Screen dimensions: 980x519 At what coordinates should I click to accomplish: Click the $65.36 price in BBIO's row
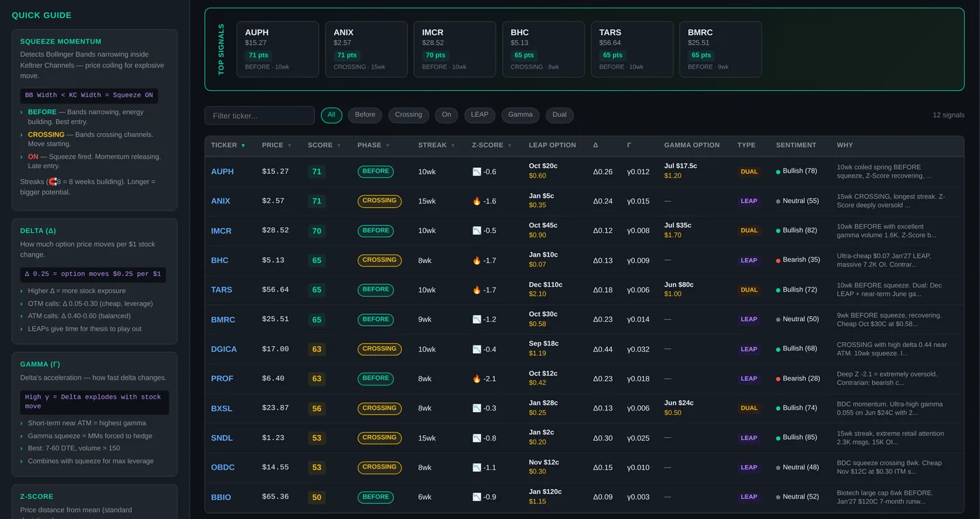(275, 497)
